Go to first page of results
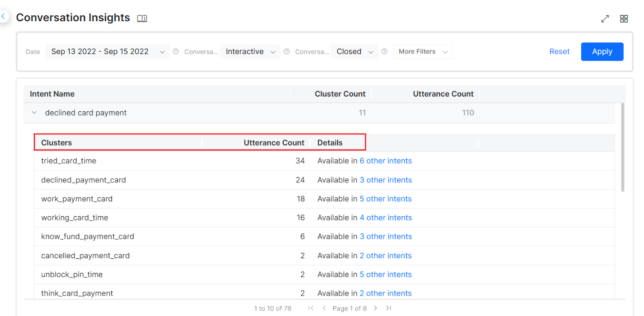The height and width of the screenshot is (316, 644). pyautogui.click(x=311, y=308)
